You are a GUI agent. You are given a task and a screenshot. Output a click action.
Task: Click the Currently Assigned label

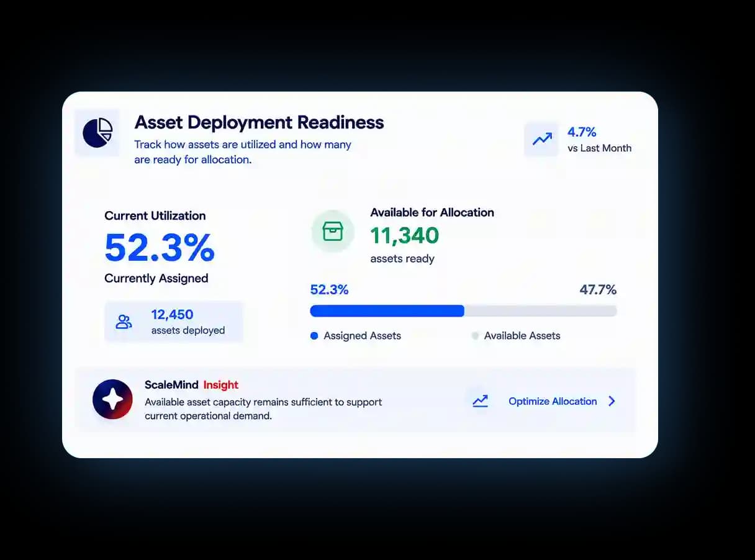point(156,278)
